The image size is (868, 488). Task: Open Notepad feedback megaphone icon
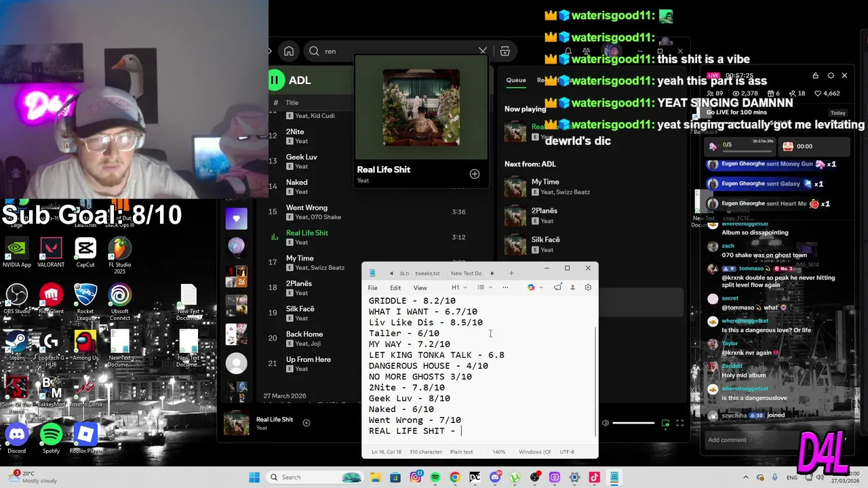pyautogui.click(x=557, y=287)
